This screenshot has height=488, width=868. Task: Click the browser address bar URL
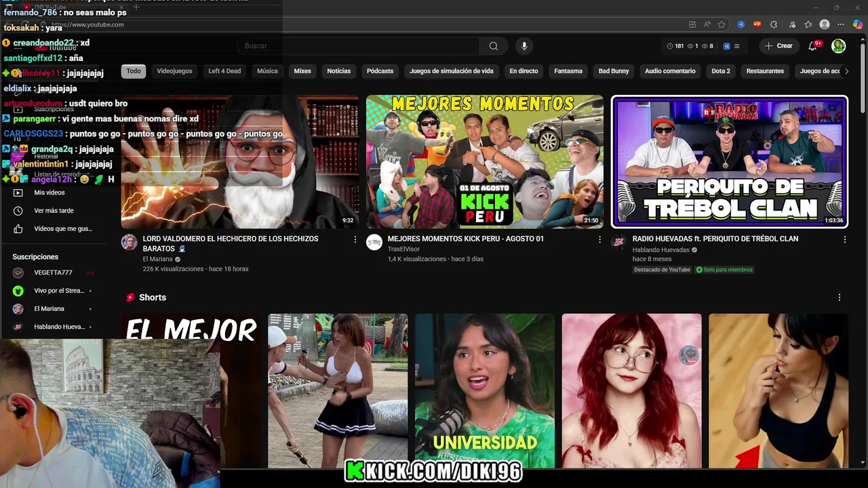pyautogui.click(x=89, y=24)
